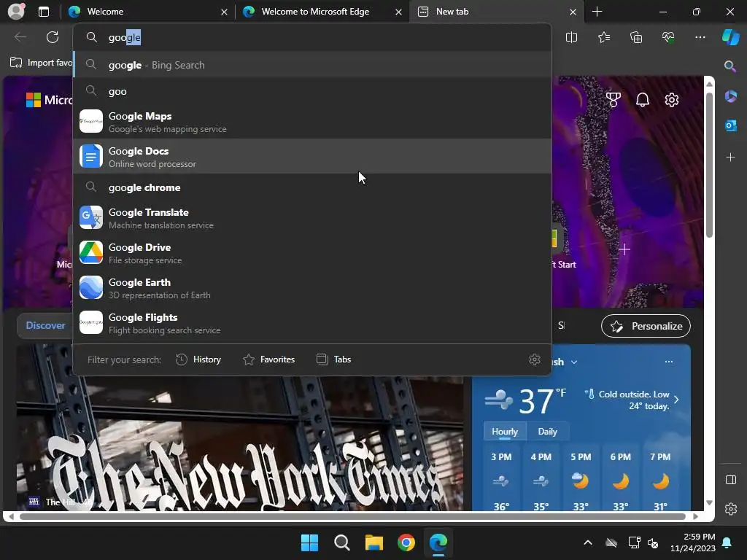The image size is (747, 560).
Task: Open the Favorites star icon in toolbar
Action: tap(603, 37)
